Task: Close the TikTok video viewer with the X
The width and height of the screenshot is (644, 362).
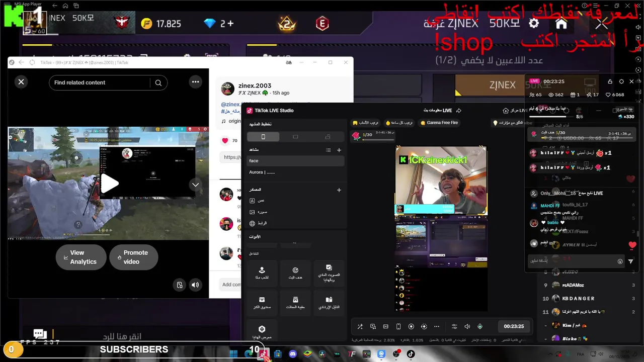Action: pos(21,82)
